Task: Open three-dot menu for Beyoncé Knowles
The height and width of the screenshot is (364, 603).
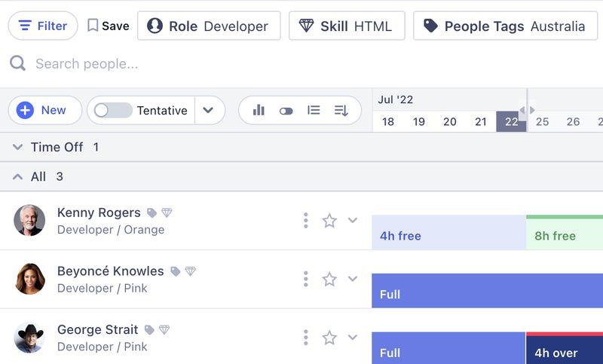Action: (x=305, y=279)
